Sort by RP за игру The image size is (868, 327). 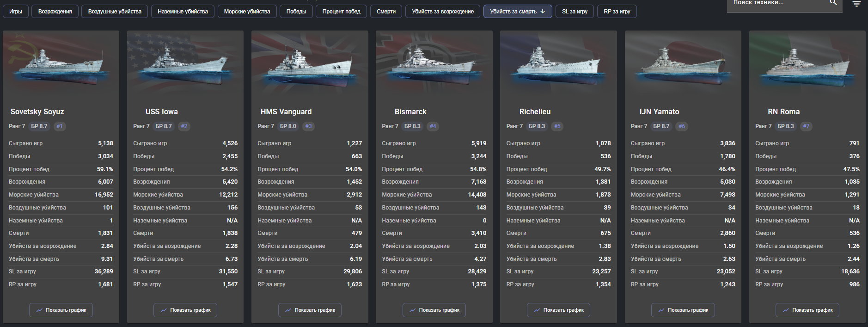point(617,12)
